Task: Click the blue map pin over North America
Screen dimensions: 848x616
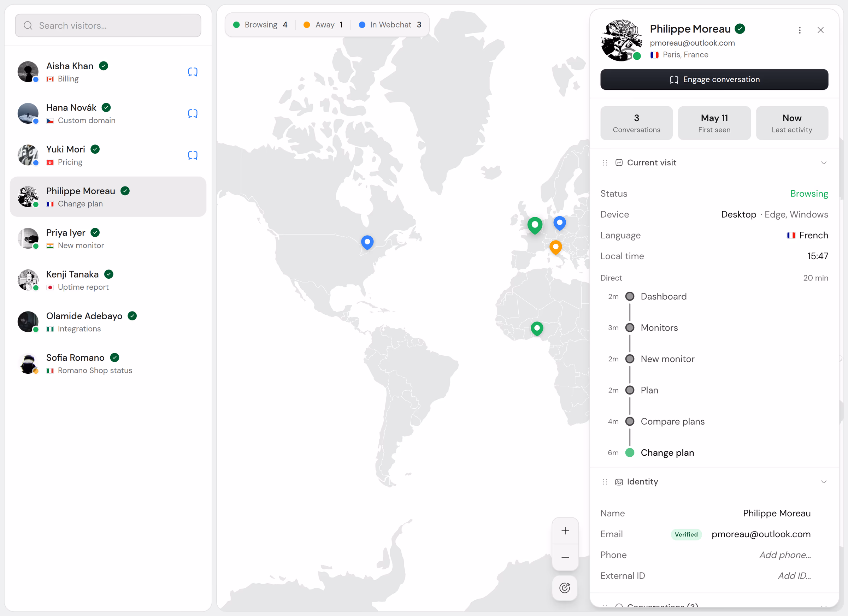Action: tap(367, 243)
